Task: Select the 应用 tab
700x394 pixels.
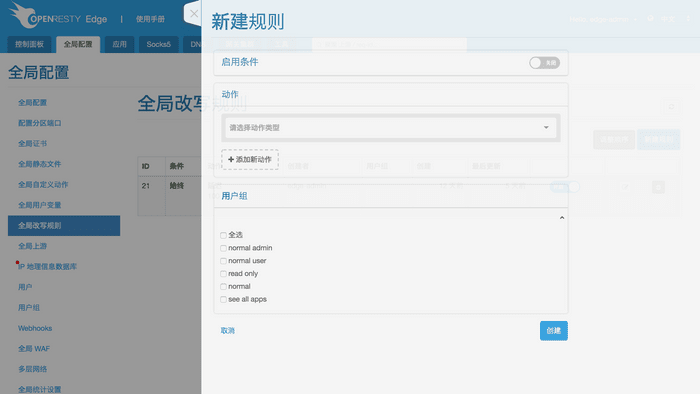Action: coord(119,44)
